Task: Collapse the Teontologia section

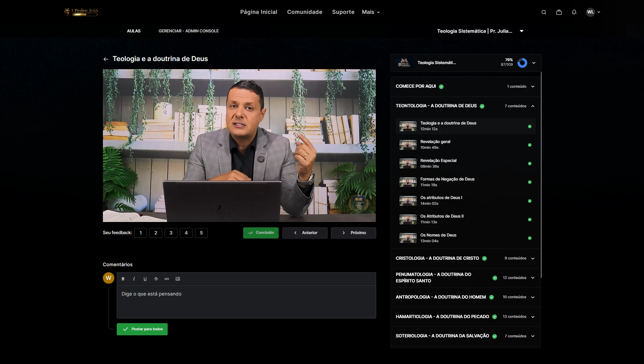Action: pos(533,106)
